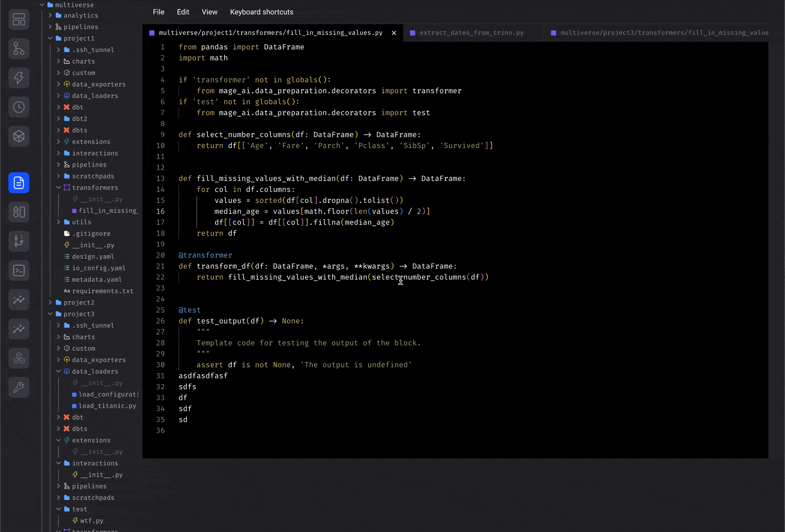Collapse project1 transformers folder
This screenshot has height=532, width=785.
click(x=58, y=188)
